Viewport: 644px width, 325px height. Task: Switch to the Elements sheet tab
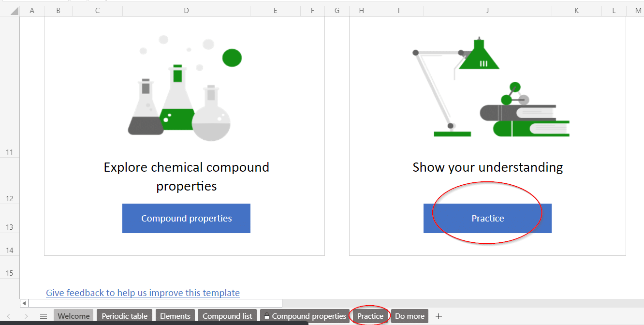tap(175, 316)
